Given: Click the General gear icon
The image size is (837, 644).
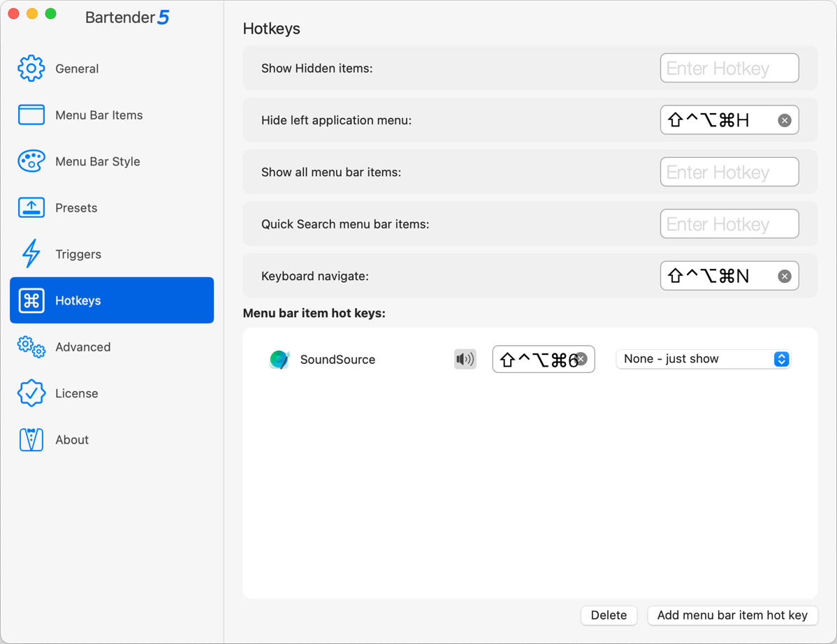Looking at the screenshot, I should [31, 68].
